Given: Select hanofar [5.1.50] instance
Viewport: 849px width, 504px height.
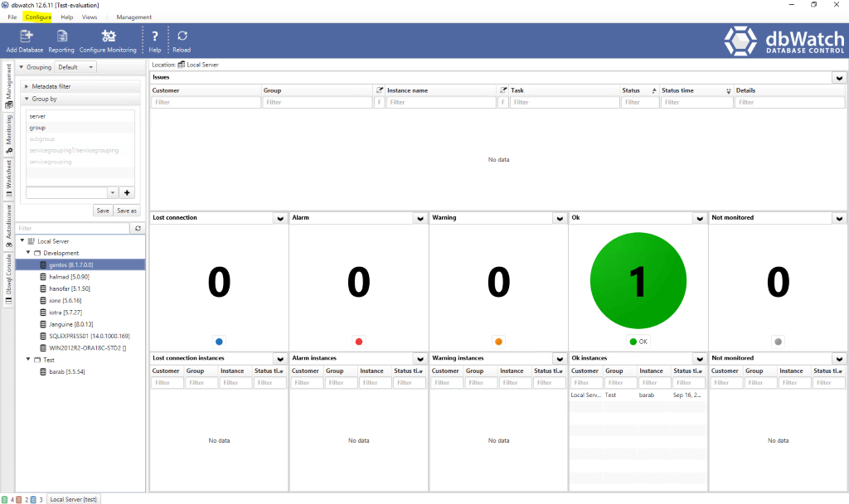Looking at the screenshot, I should point(70,288).
